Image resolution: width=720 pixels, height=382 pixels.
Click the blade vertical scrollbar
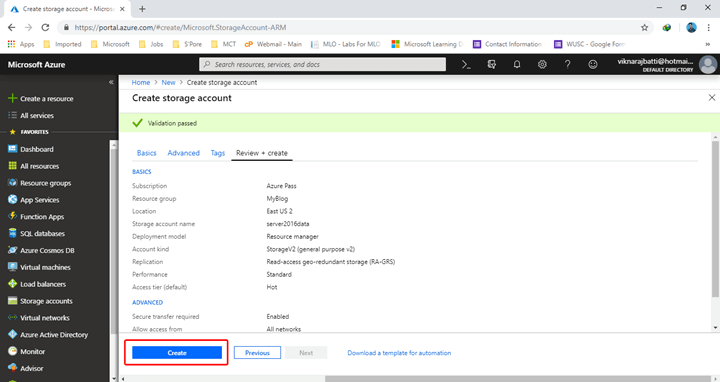pos(715,219)
